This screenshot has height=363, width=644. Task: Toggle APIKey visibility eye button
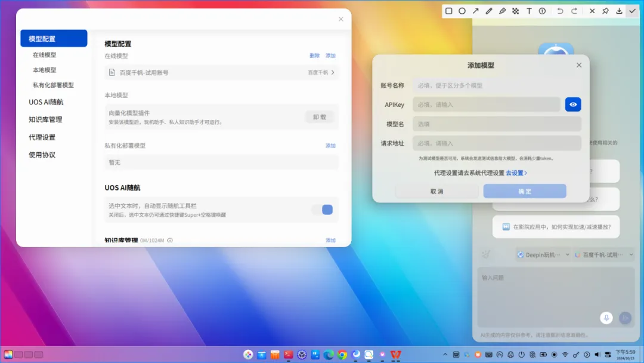[573, 104]
